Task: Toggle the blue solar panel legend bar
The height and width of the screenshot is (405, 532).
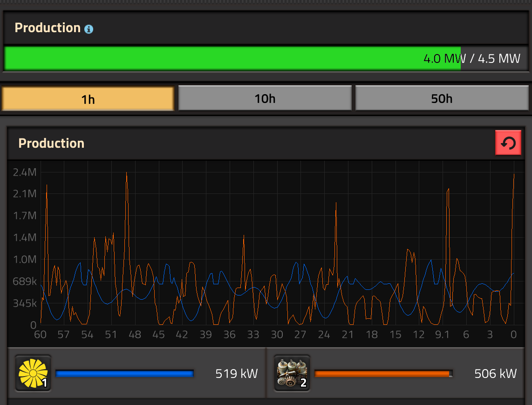Action: [x=124, y=373]
